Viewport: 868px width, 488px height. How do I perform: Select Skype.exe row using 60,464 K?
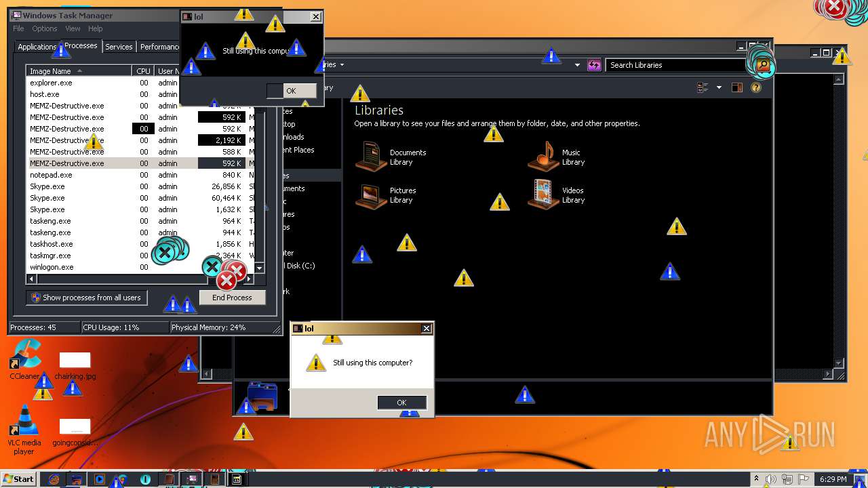[140, 198]
